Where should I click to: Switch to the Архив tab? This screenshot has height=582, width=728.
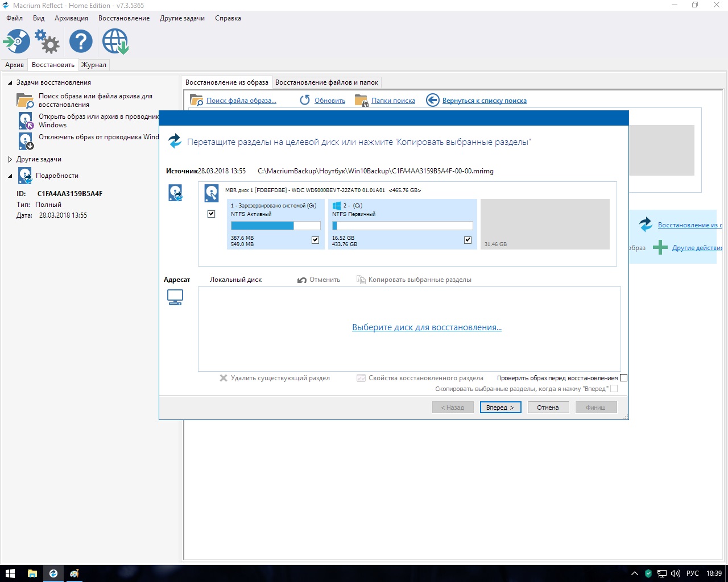(14, 65)
